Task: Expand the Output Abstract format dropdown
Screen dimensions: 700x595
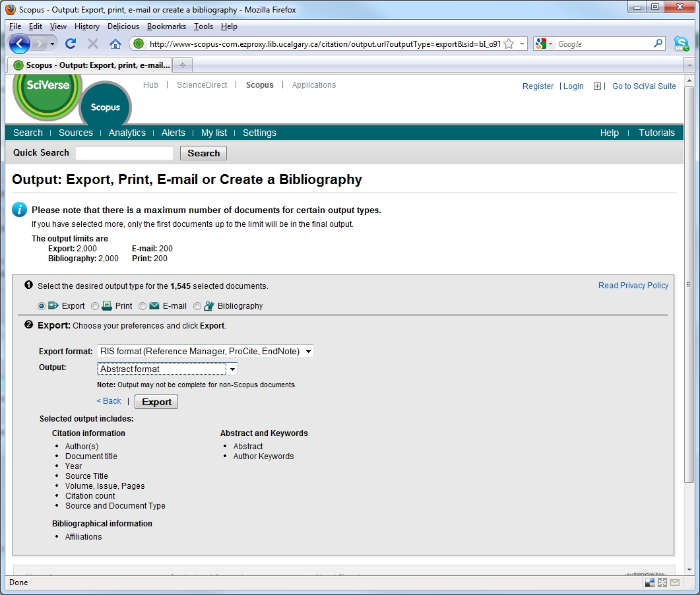Action: 168,369
